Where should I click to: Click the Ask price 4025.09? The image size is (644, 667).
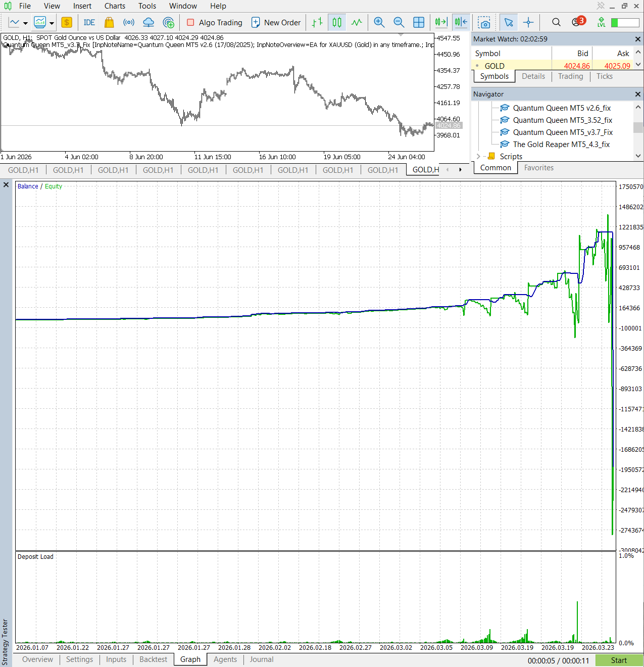(617, 66)
